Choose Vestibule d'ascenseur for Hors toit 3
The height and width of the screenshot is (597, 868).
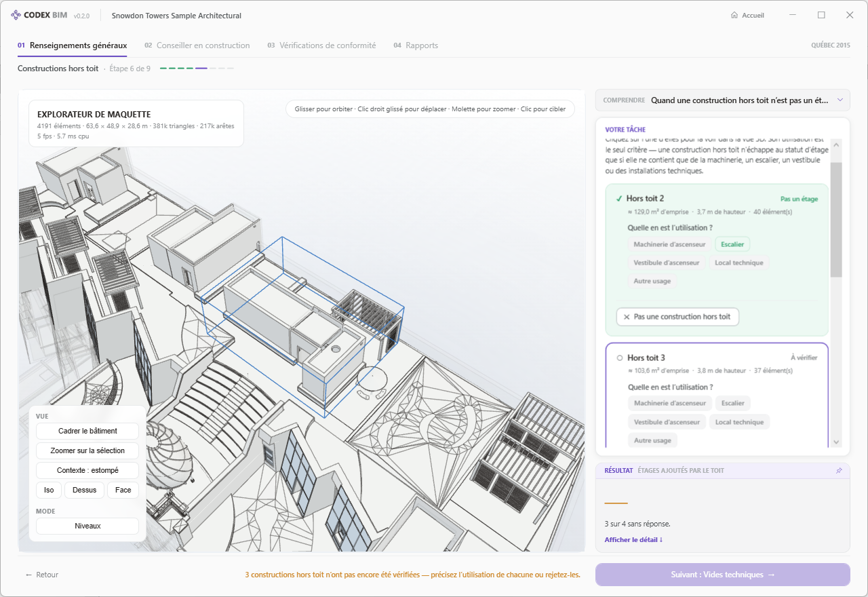(667, 422)
